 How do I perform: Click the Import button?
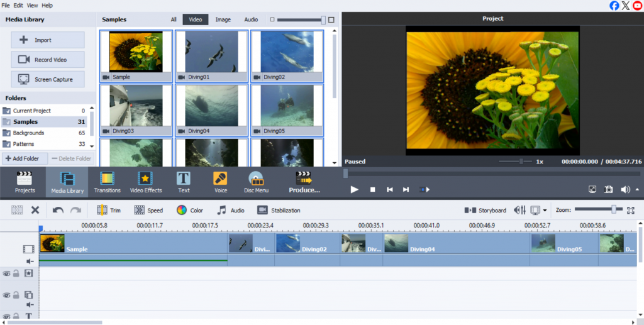click(x=48, y=40)
